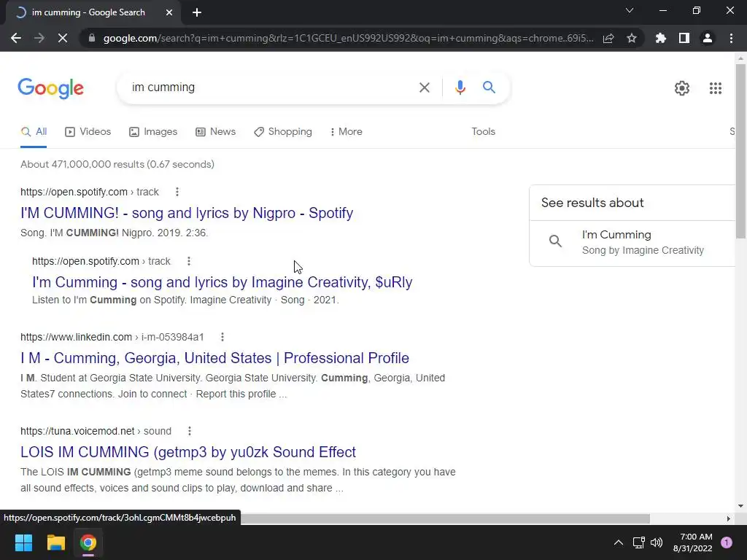Open options menu for LinkedIn result
Viewport: 747px width, 560px height.
coord(222,337)
